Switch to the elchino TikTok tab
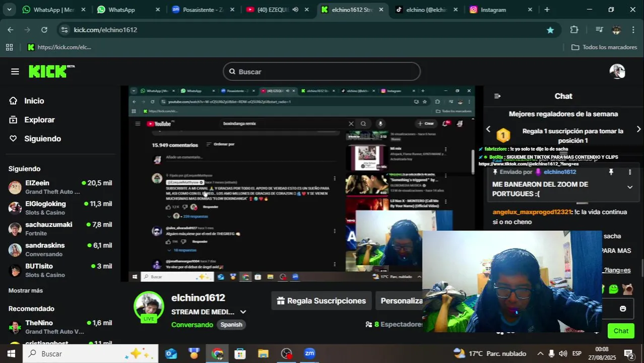The image size is (644, 363). [426, 10]
